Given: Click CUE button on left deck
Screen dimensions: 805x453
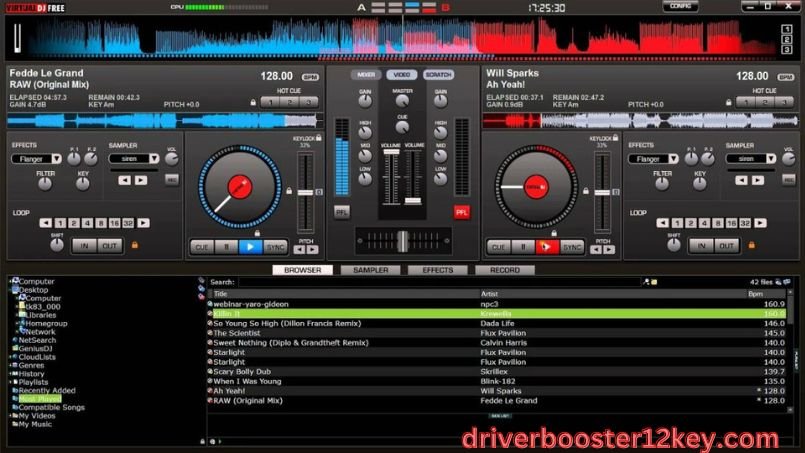Looking at the screenshot, I should (202, 247).
